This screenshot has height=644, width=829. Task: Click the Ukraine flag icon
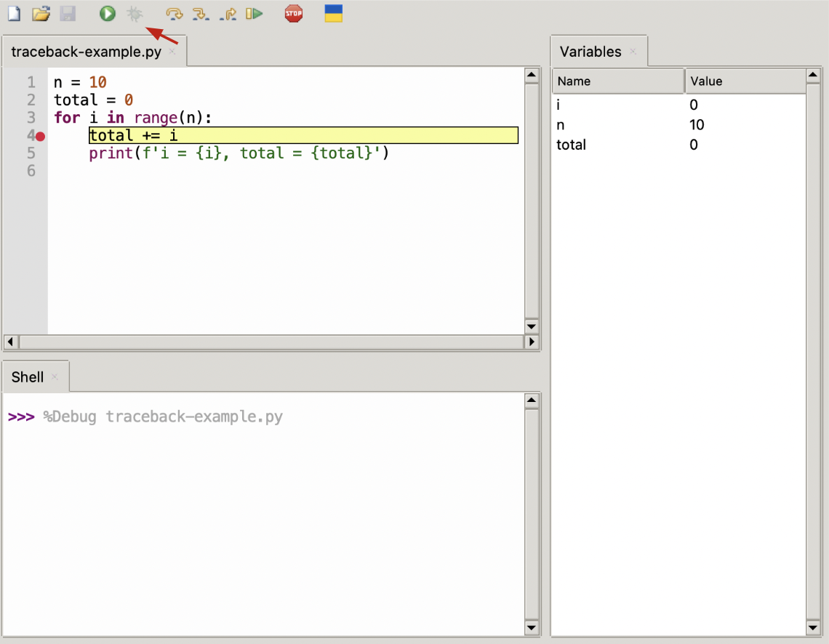coord(333,13)
